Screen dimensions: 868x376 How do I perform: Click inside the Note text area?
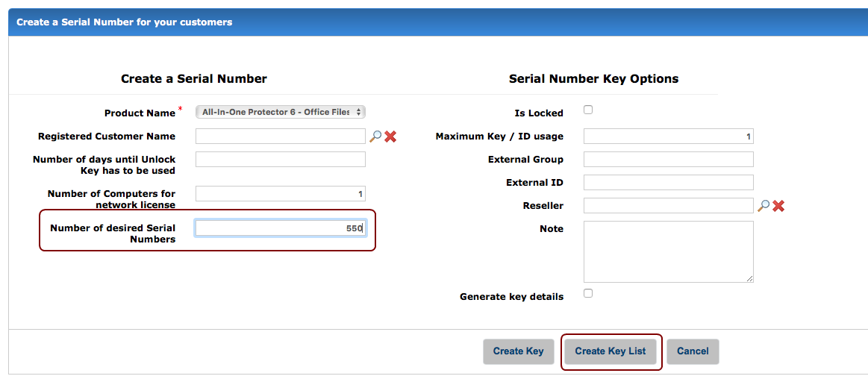point(668,251)
